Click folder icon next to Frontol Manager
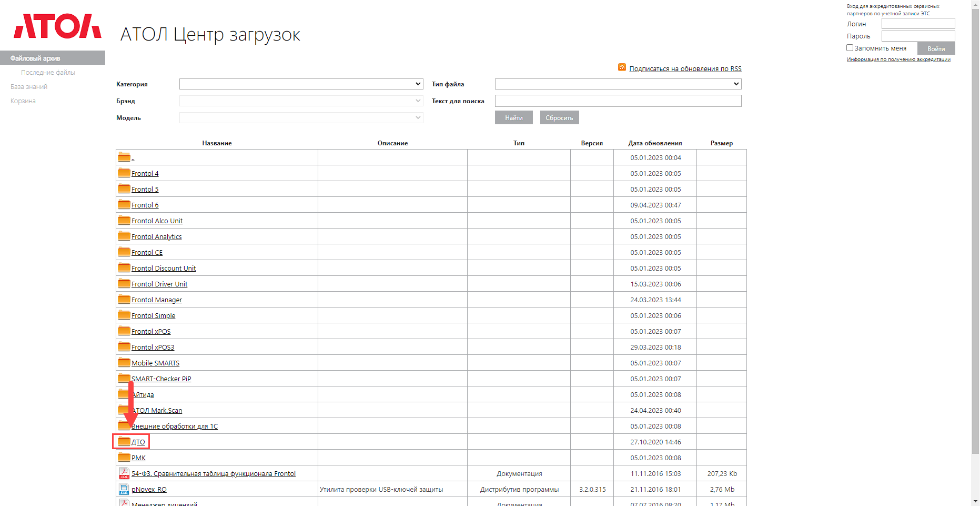Viewport: 980px width, 506px height. tap(124, 299)
